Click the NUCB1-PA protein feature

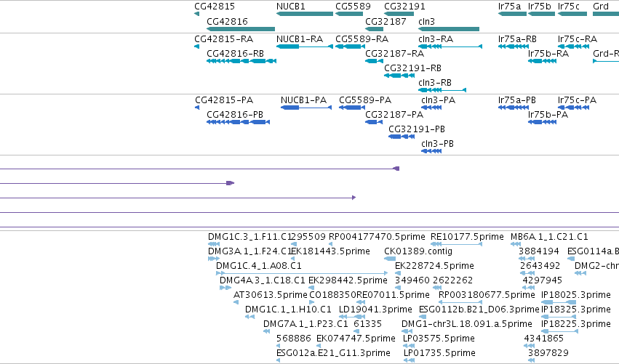306,108
